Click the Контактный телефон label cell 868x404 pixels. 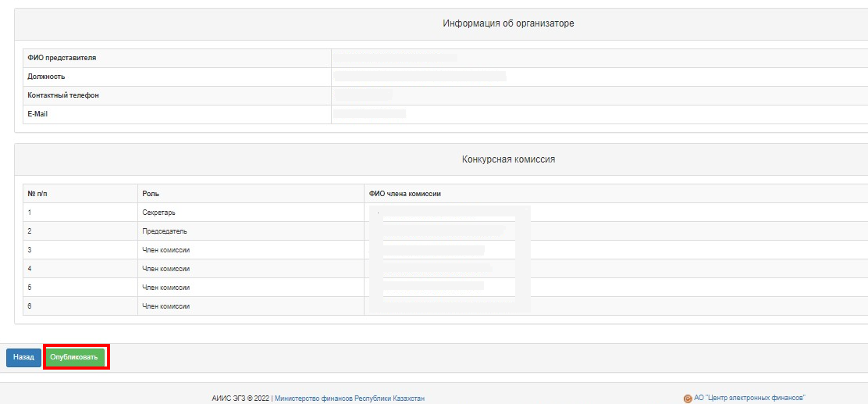click(177, 96)
